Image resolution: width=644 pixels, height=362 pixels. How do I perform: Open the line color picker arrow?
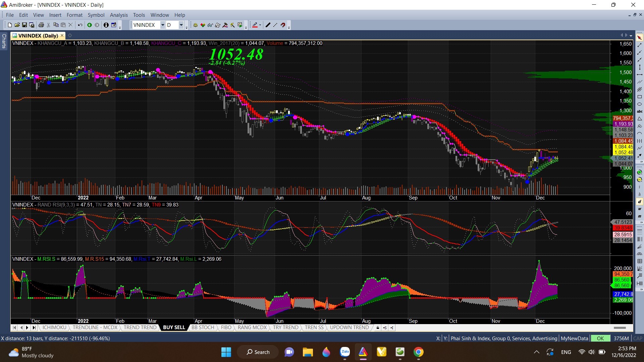[x=260, y=25]
